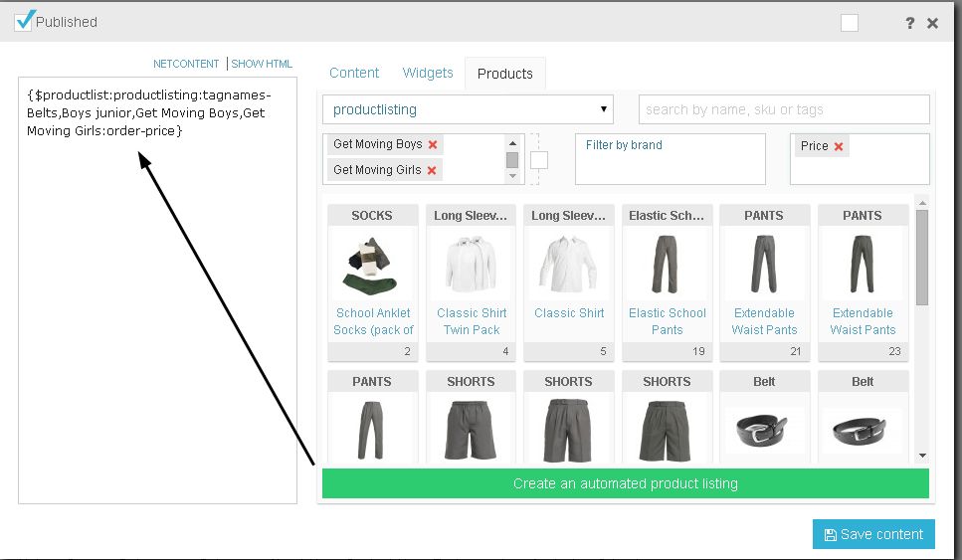
Task: Toggle the checkbox between tag and brand filters
Action: pos(539,160)
